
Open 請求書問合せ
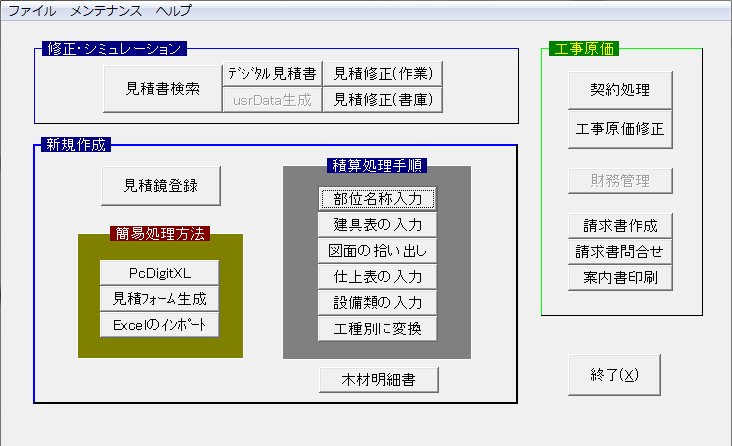[620, 252]
